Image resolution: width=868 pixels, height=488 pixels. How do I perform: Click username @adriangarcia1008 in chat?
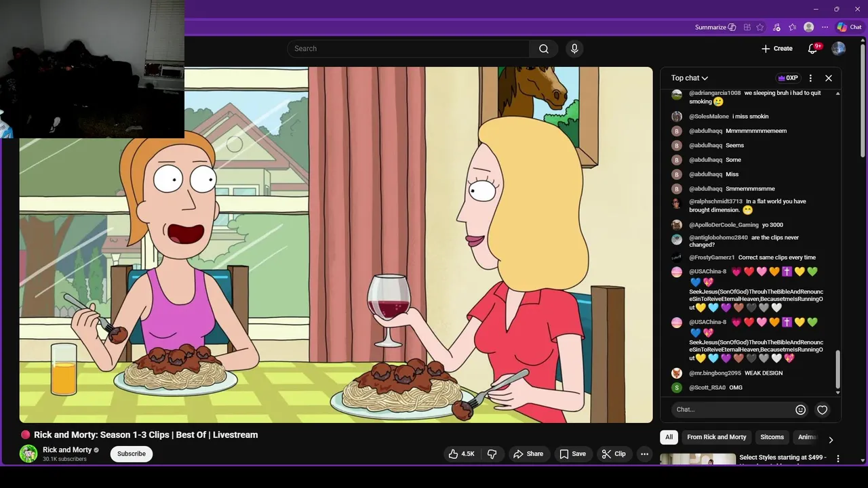(x=715, y=93)
